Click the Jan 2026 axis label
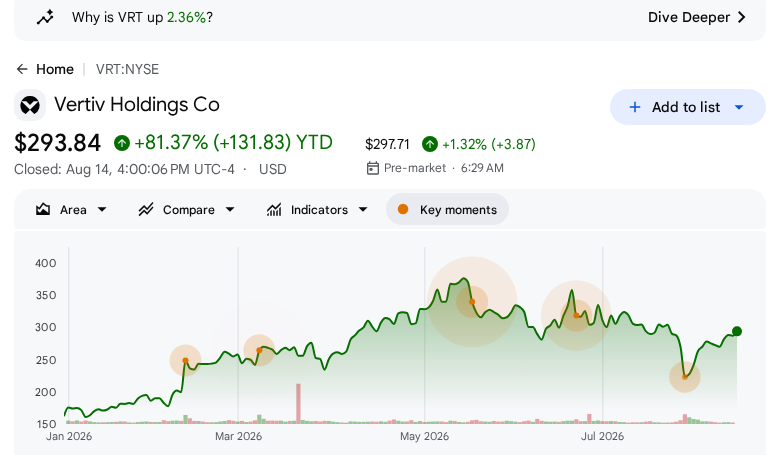The width and height of the screenshot is (780, 455). tap(69, 436)
